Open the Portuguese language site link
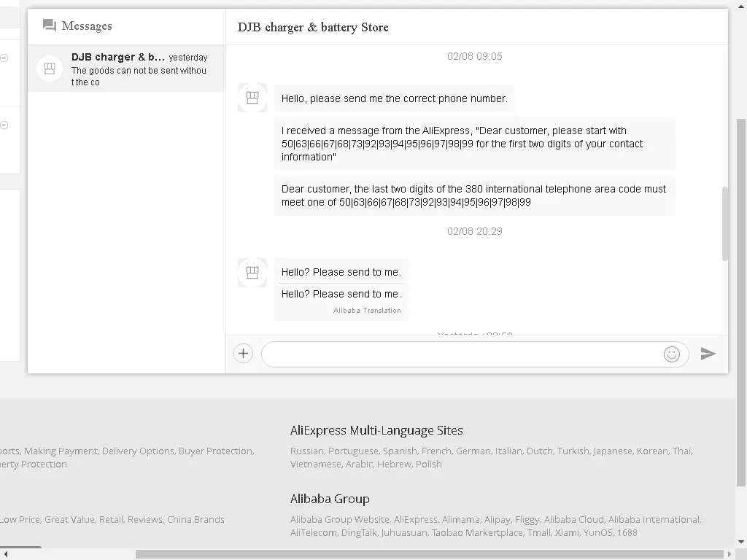The image size is (747, 560). tap(353, 451)
